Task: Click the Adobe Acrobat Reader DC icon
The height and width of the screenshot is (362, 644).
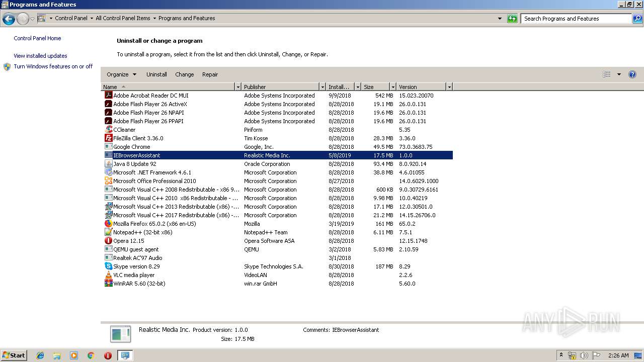Action: [x=108, y=96]
